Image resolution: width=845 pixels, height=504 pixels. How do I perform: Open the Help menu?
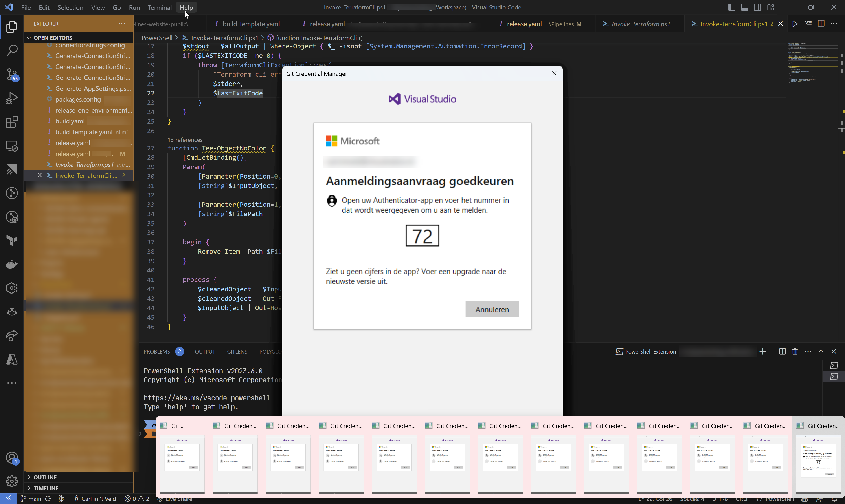click(x=186, y=7)
